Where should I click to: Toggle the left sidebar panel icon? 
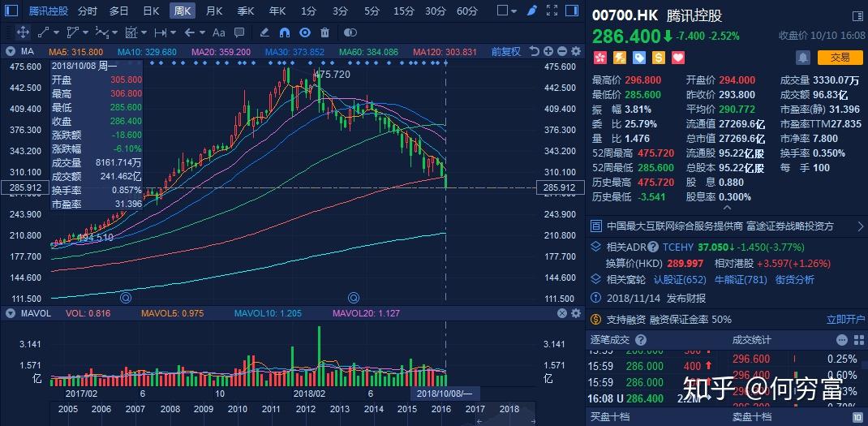[x=11, y=11]
